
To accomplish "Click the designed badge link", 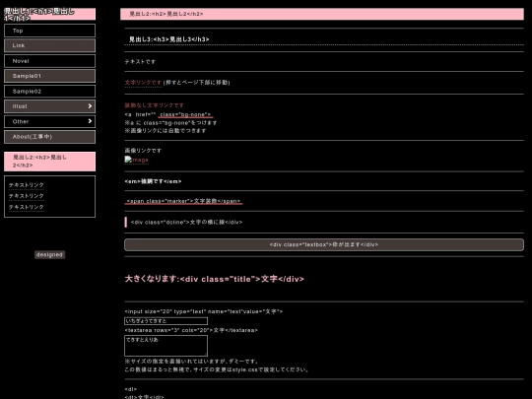I will click(49, 255).
